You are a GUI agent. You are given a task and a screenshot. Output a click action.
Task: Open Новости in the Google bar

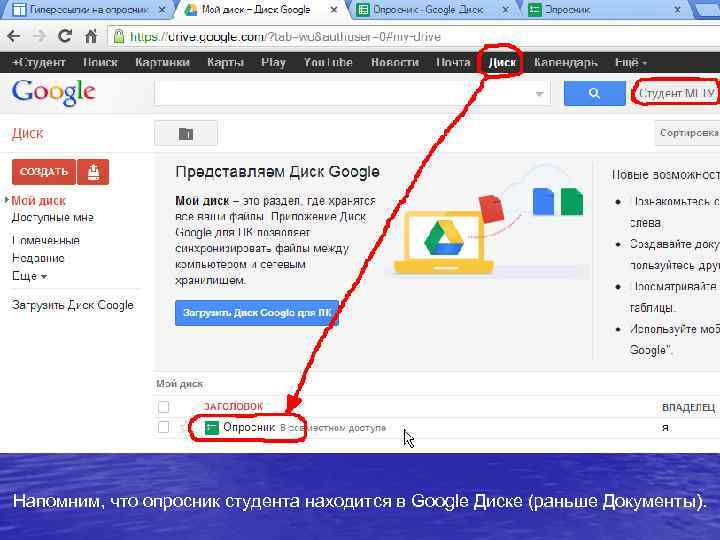coord(395,62)
